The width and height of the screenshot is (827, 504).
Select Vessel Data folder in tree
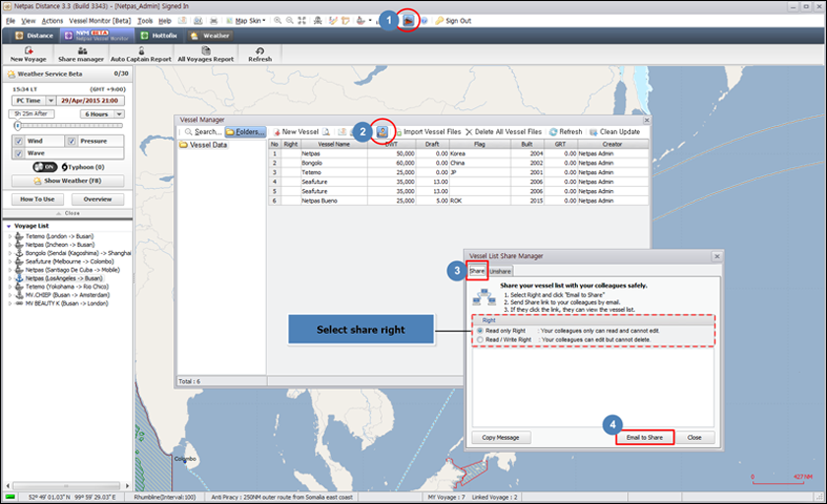[x=203, y=145]
